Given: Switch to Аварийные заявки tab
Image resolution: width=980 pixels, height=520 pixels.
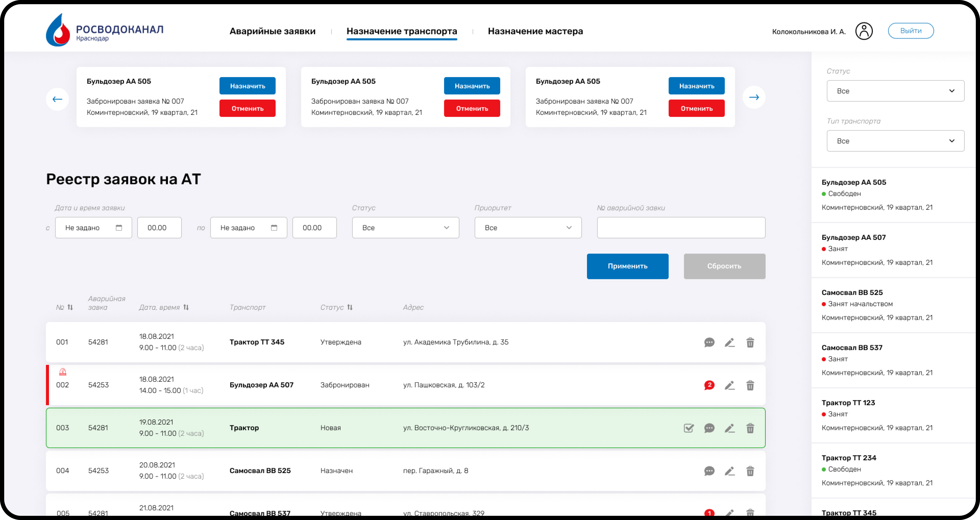Looking at the screenshot, I should click(x=272, y=31).
